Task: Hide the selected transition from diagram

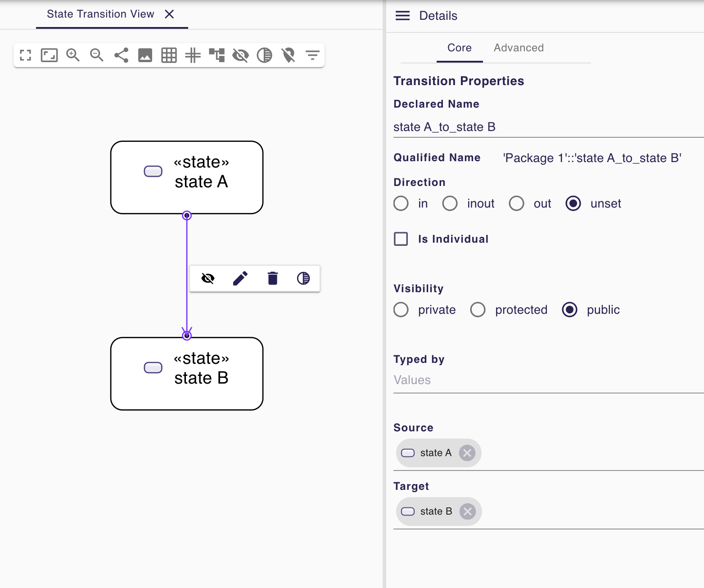Action: pos(208,279)
